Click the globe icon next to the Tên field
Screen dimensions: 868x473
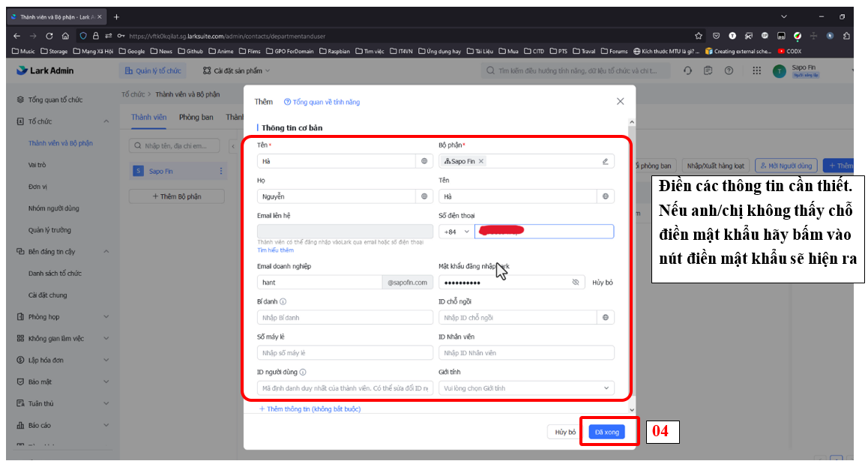tap(424, 161)
